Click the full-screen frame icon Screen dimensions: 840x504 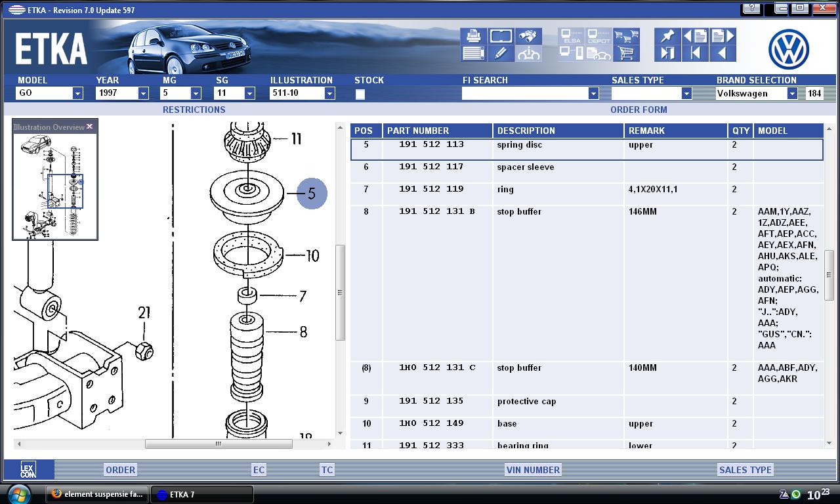point(500,35)
